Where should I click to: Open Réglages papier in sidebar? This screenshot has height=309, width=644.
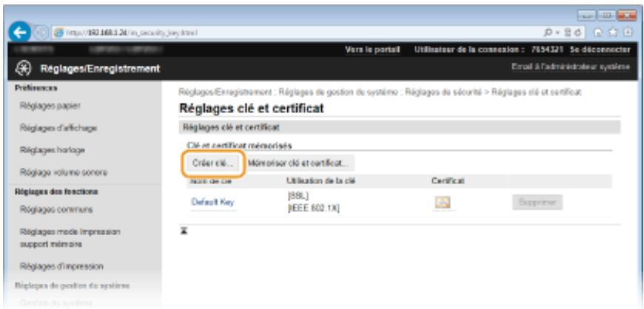click(x=50, y=106)
